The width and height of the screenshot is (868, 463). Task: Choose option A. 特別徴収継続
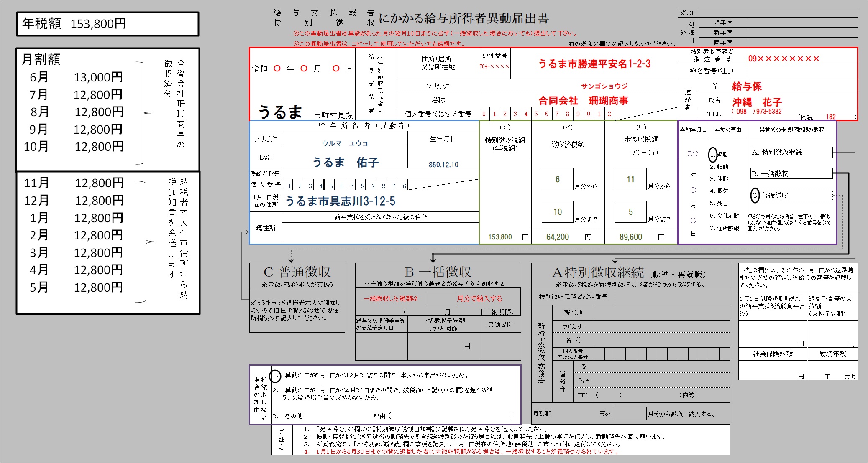coord(792,153)
